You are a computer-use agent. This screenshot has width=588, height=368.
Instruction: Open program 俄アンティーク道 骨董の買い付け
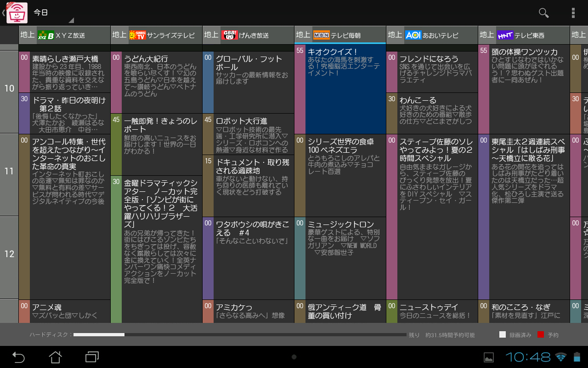340,311
